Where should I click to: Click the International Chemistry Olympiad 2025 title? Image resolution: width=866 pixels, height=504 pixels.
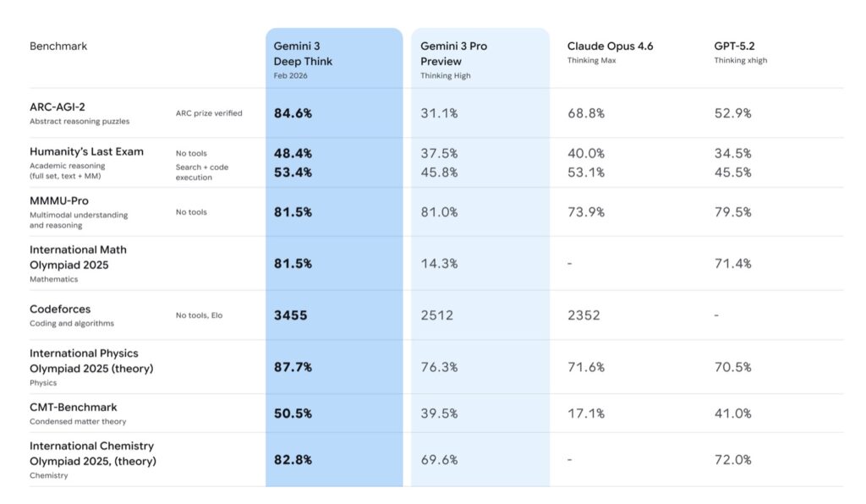click(x=92, y=453)
